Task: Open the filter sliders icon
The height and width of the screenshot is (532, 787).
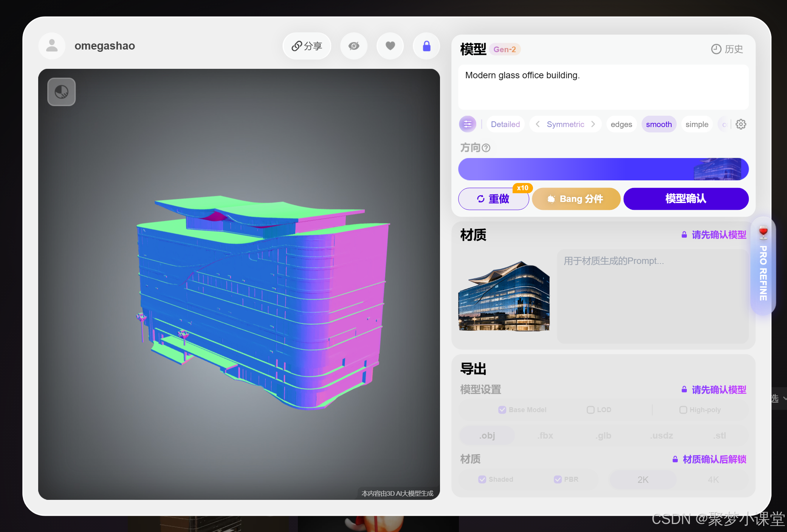Action: (x=468, y=124)
